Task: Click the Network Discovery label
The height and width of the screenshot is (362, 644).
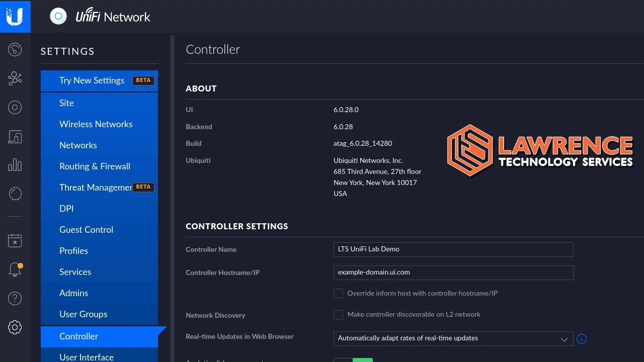Action: [215, 315]
